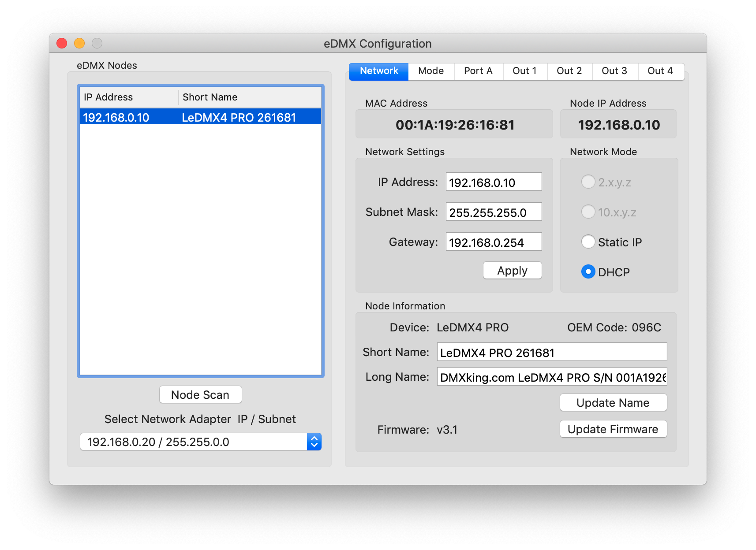Click the Node IP Address value 192.168.0.10
The image size is (756, 550).
click(619, 125)
